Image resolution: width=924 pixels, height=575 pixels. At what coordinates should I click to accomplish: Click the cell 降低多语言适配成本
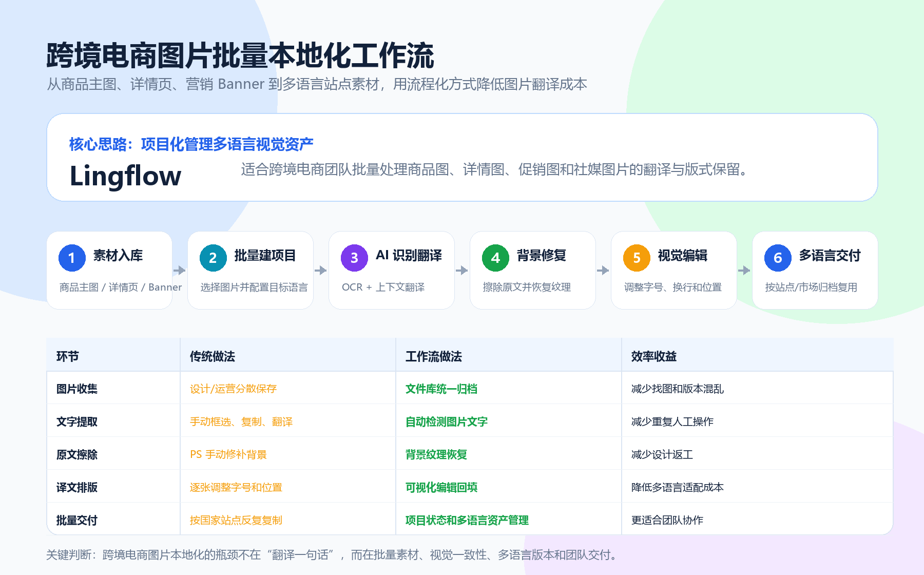(677, 488)
